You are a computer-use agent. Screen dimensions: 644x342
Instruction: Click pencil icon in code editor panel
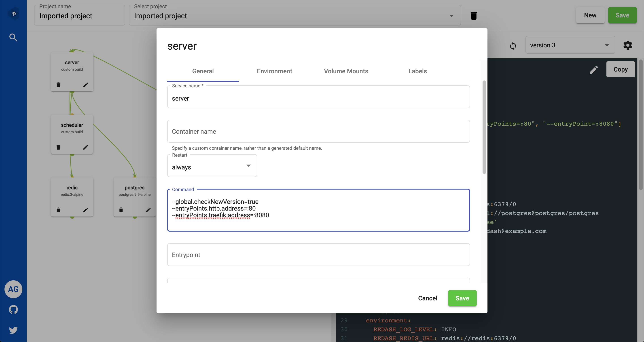[594, 70]
